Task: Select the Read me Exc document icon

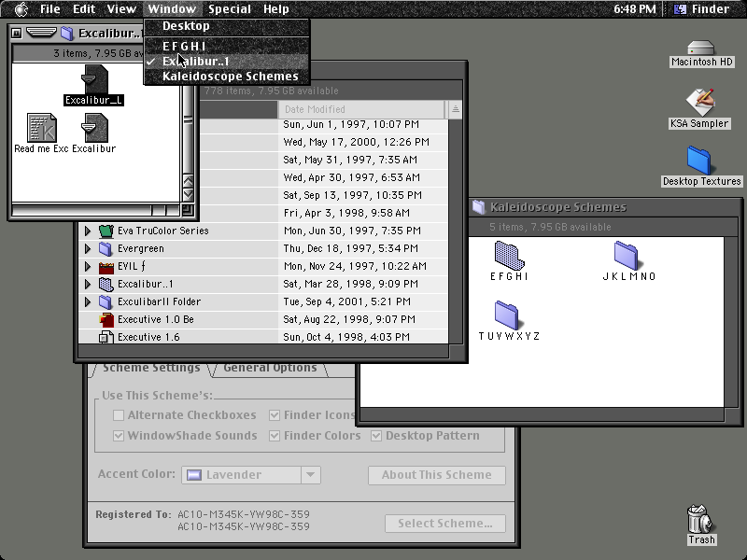Action: [42, 128]
